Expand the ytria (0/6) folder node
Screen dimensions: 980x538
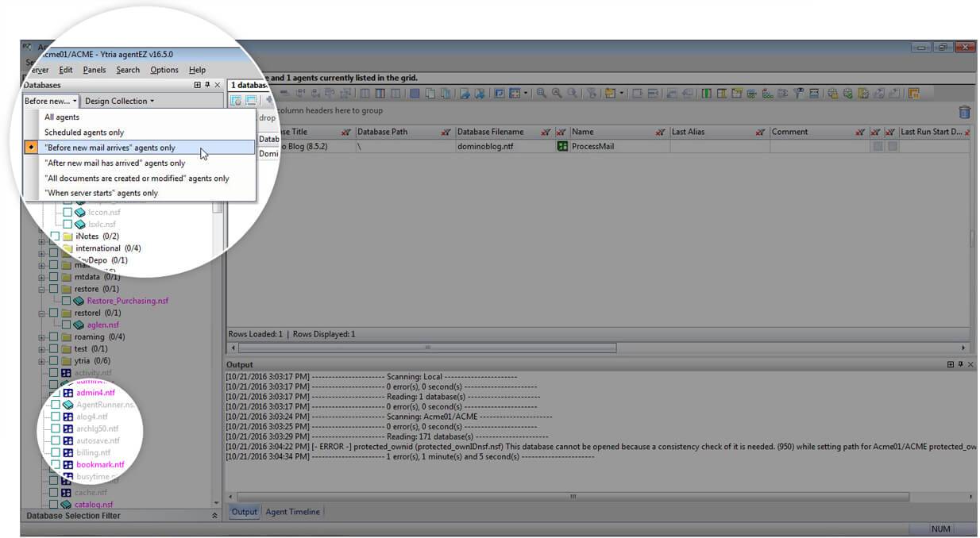42,361
